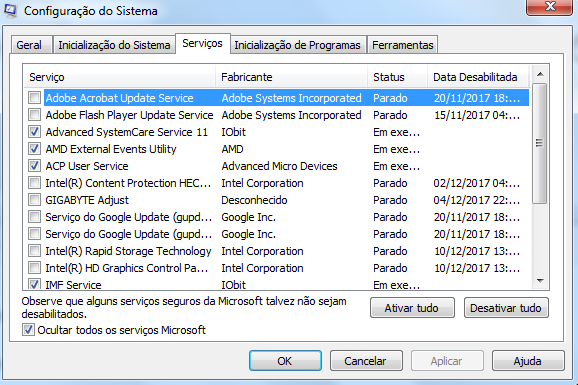
Task: Switch to the Geral tab
Action: tap(31, 45)
